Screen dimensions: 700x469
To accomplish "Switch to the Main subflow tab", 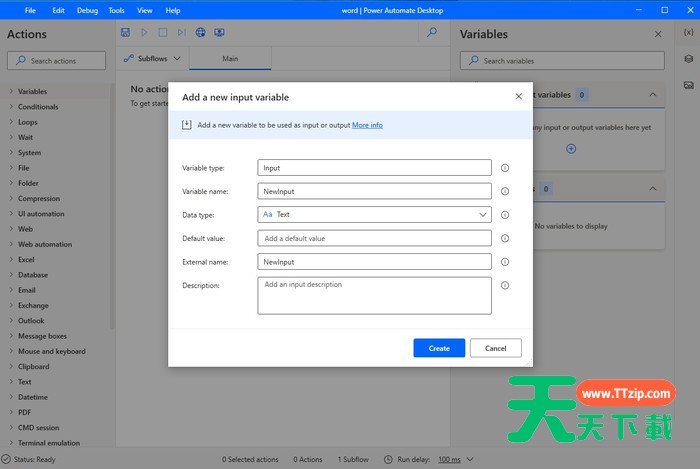I will tap(230, 59).
